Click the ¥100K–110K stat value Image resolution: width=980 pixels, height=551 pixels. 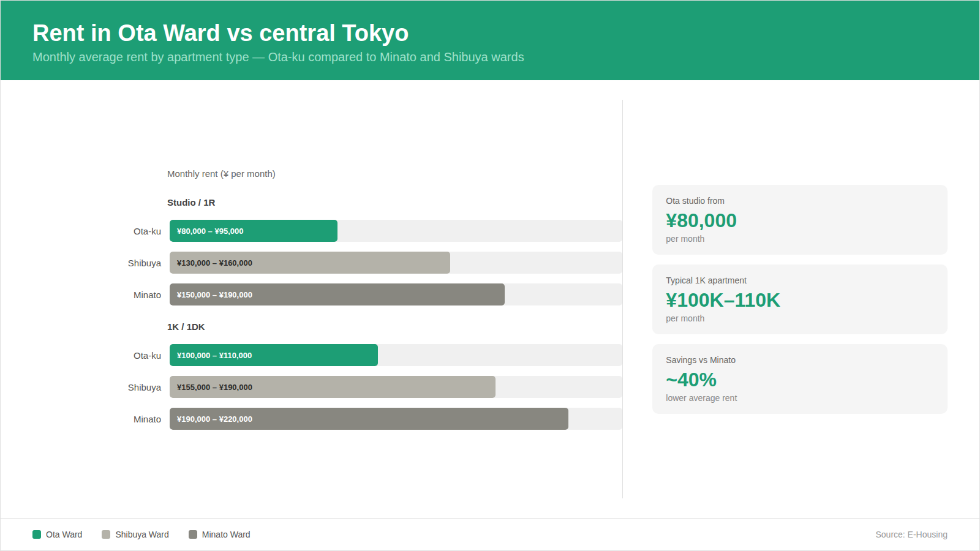tap(723, 300)
